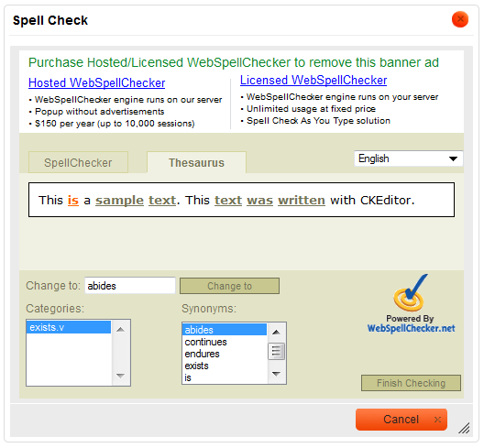Click the Synonyms list down arrow

tap(276, 374)
